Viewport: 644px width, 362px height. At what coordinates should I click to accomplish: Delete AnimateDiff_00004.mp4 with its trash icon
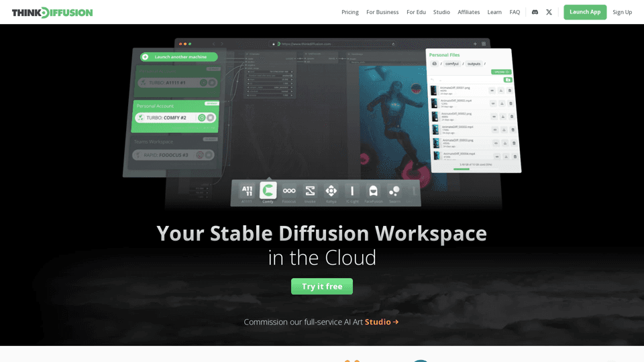pos(515,156)
